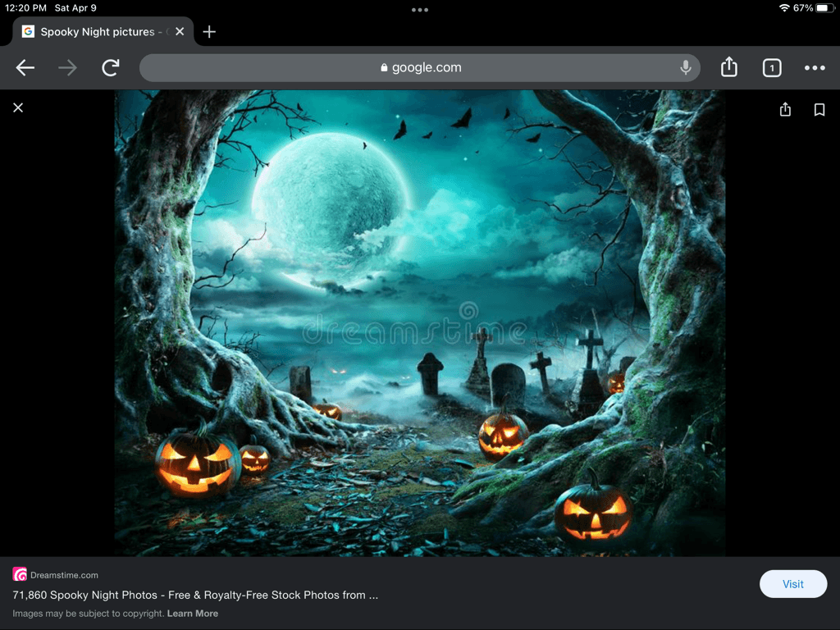Start voice search with the microphone
This screenshot has height=630, width=840.
686,68
